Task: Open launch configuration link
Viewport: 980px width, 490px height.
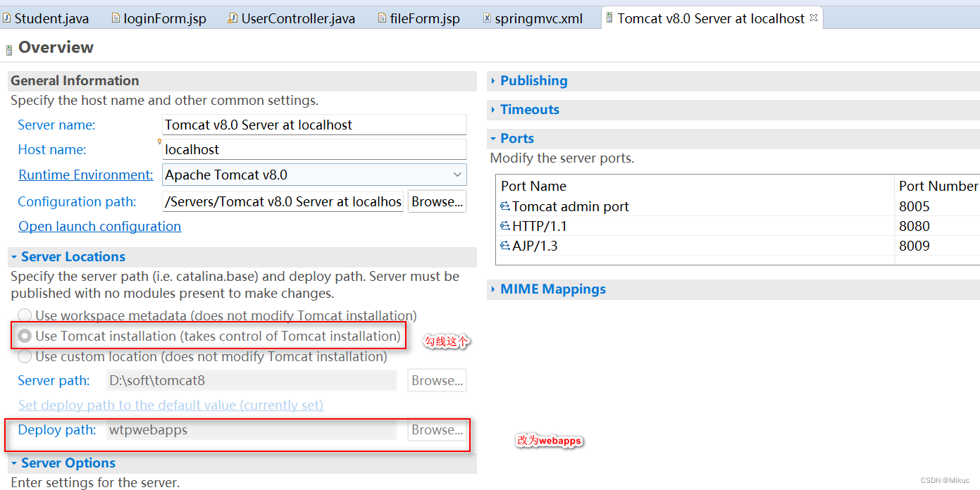Action: tap(99, 226)
